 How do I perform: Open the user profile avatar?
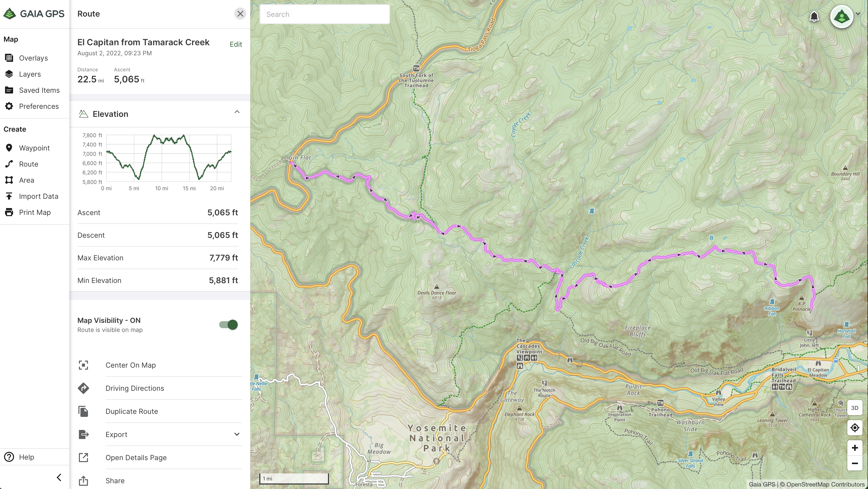click(842, 16)
